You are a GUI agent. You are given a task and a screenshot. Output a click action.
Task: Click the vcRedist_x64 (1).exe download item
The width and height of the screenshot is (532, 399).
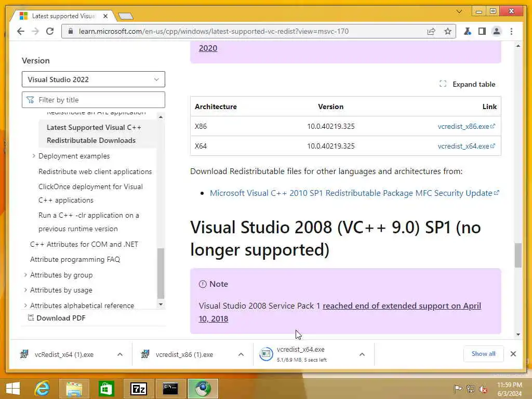click(x=64, y=354)
